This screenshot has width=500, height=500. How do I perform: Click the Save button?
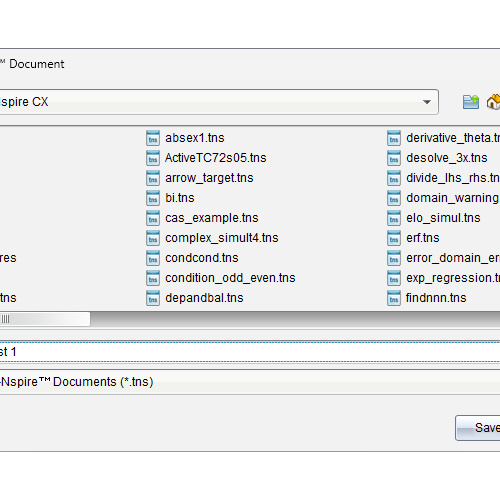pos(478,428)
